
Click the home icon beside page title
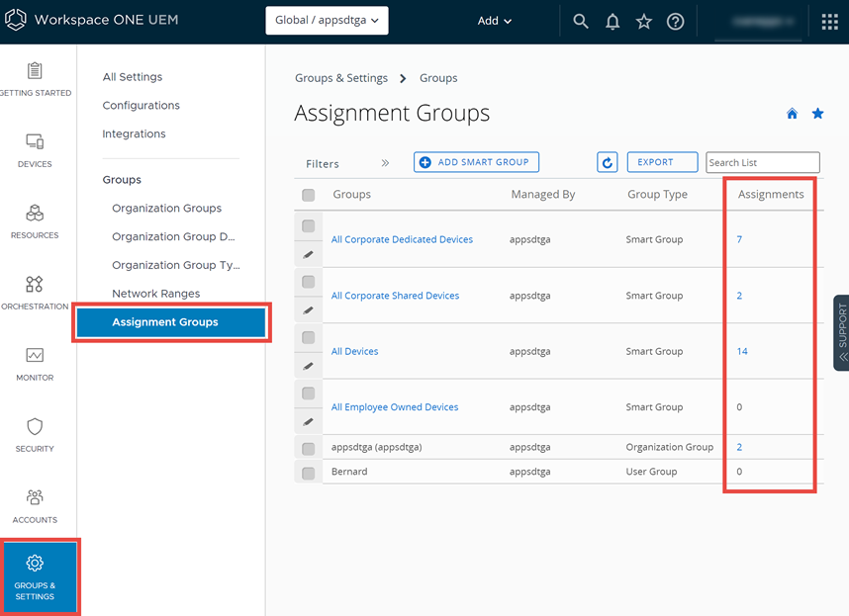click(792, 113)
